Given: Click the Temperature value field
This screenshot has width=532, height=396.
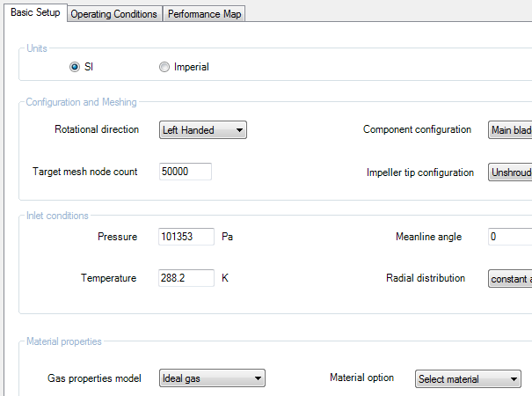Looking at the screenshot, I should click(x=186, y=278).
